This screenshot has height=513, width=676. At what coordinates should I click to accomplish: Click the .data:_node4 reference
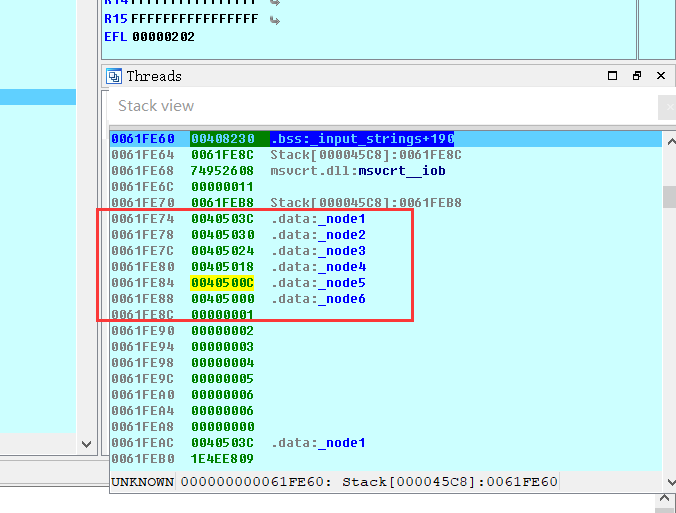click(319, 267)
